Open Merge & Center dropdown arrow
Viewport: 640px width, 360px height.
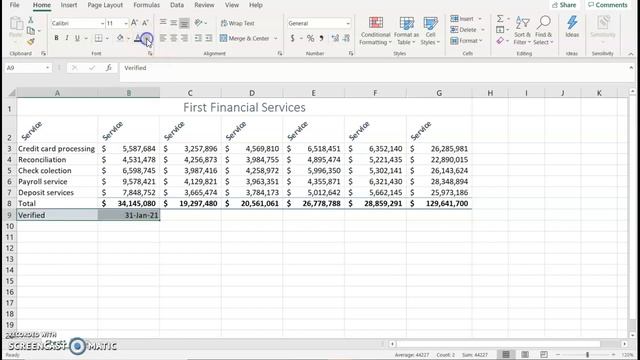[x=276, y=38]
